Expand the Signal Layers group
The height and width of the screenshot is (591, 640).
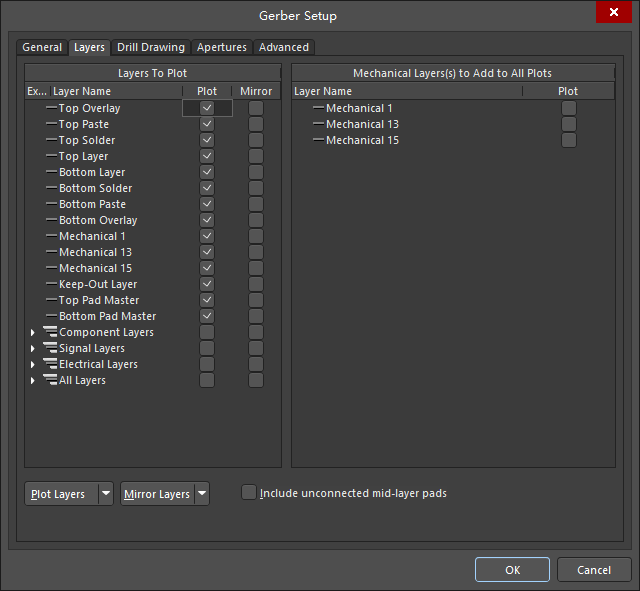[33, 349]
